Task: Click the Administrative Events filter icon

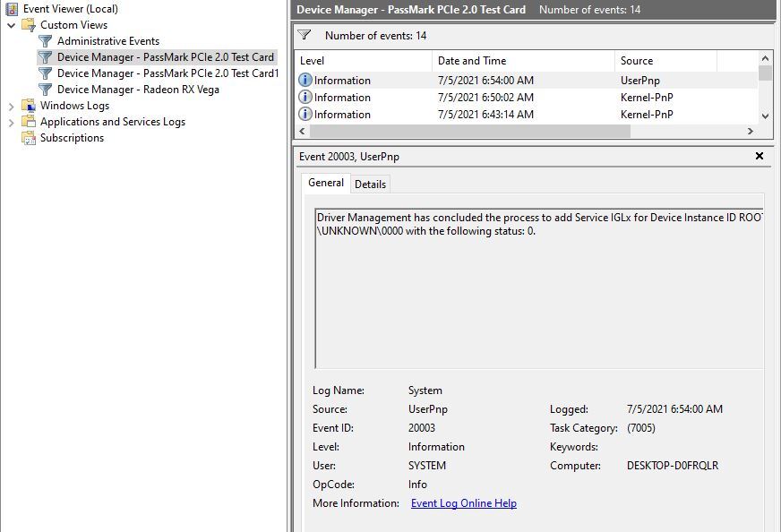Action: [46, 41]
